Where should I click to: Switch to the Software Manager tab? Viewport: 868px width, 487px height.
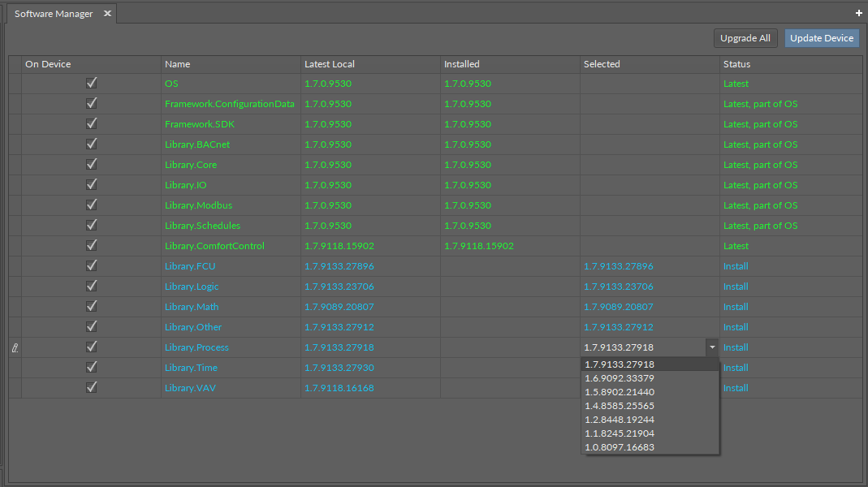[54, 14]
